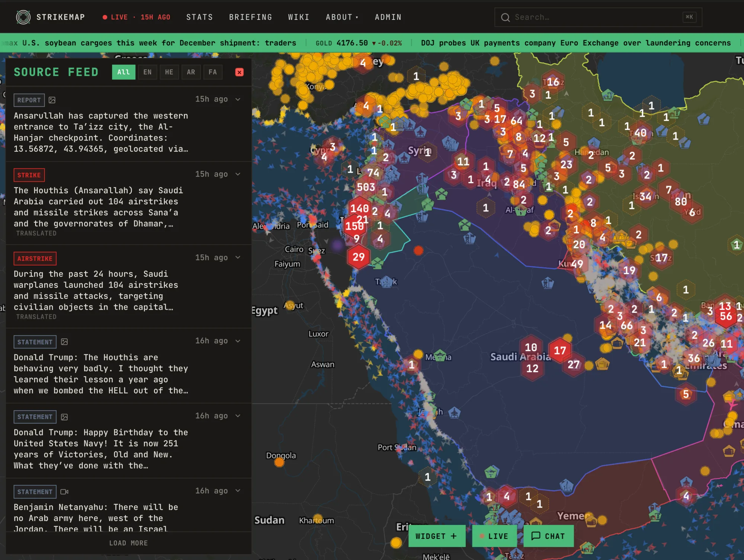Click the red dot marker in northern Saudi Arabia

(418, 251)
